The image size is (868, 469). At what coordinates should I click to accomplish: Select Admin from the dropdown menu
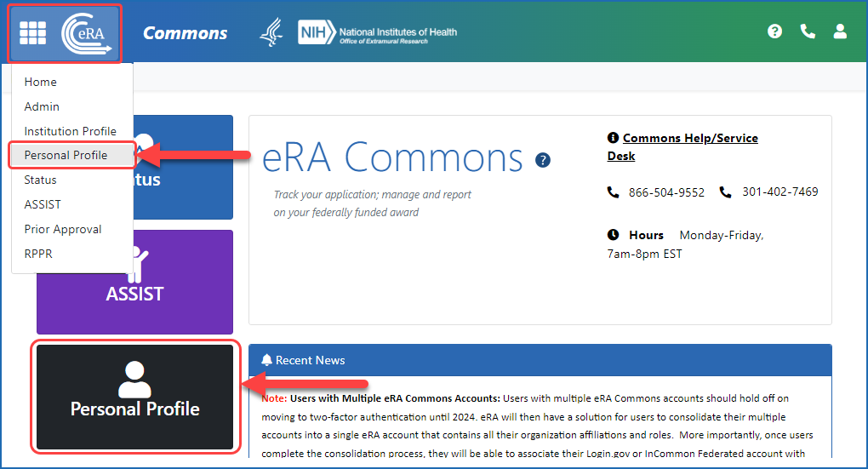[42, 106]
